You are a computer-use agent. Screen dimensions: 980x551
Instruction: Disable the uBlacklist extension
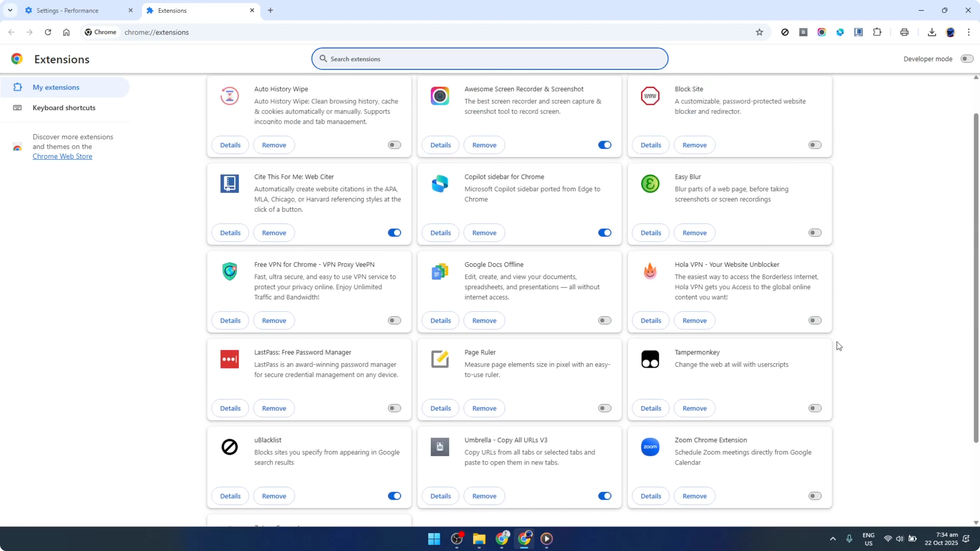pos(394,496)
